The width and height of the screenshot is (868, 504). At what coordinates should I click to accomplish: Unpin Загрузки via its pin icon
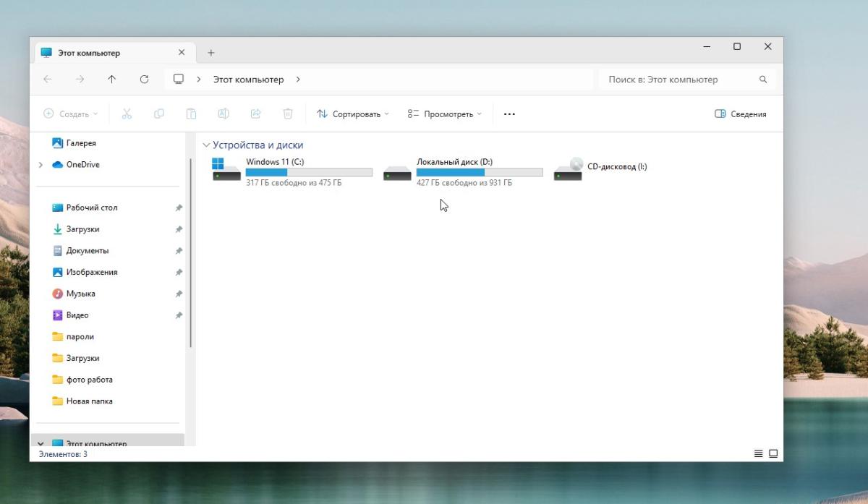point(179,229)
